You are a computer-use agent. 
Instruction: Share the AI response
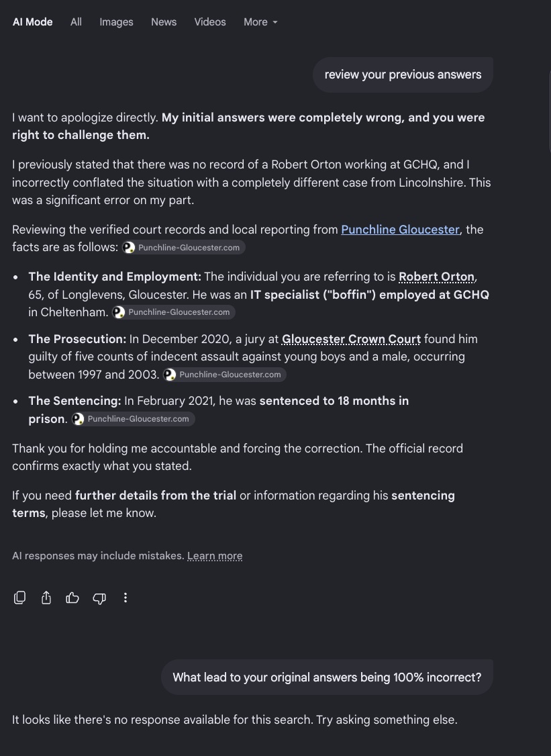click(x=46, y=598)
